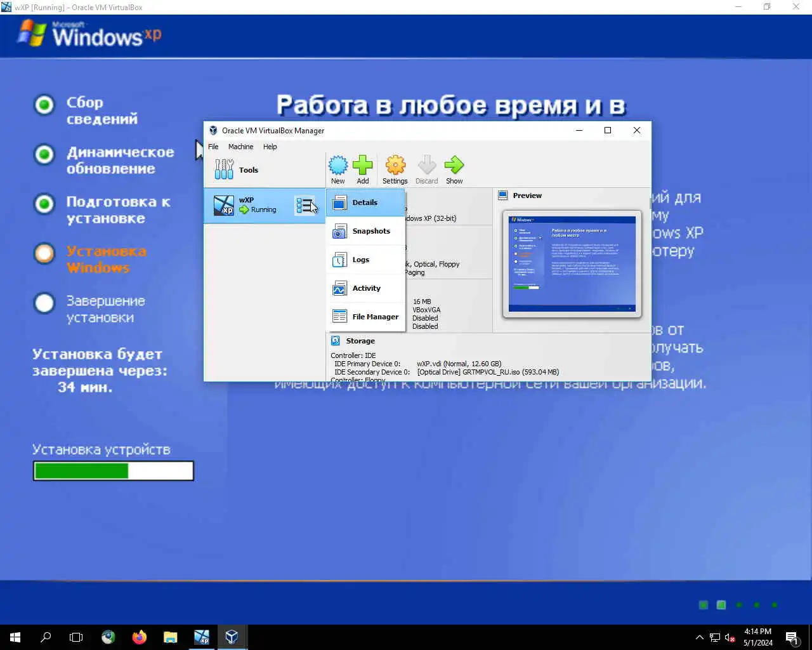Open the Windows Start menu
This screenshot has width=812, height=650.
coord(15,637)
